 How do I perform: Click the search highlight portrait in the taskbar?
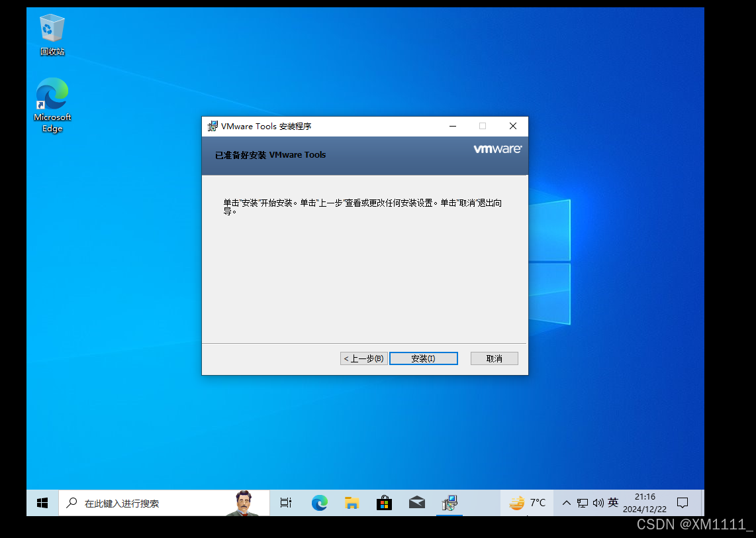244,503
